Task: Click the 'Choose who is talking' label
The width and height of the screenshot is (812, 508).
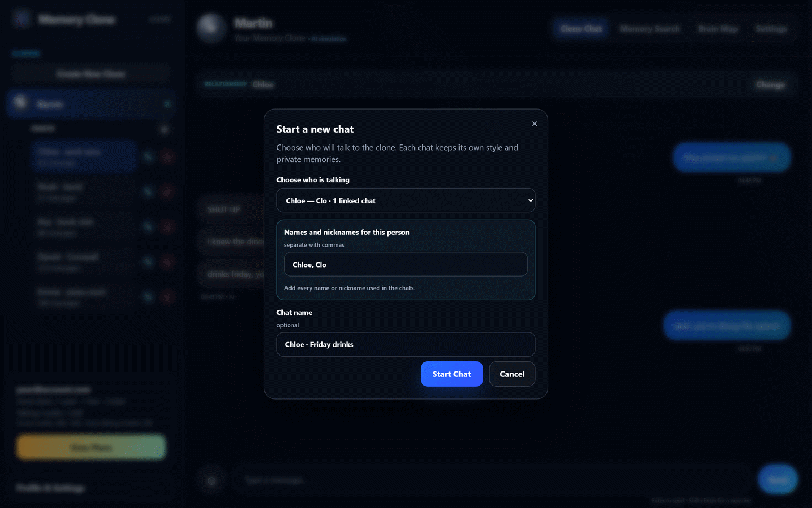Action: (313, 180)
